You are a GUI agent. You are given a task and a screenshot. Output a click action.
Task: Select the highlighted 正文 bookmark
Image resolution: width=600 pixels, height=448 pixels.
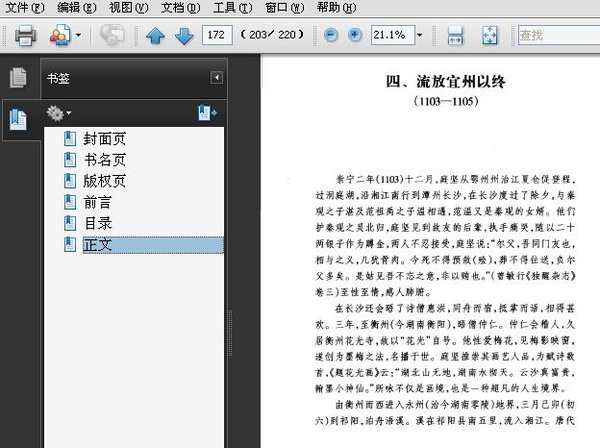[x=153, y=245]
